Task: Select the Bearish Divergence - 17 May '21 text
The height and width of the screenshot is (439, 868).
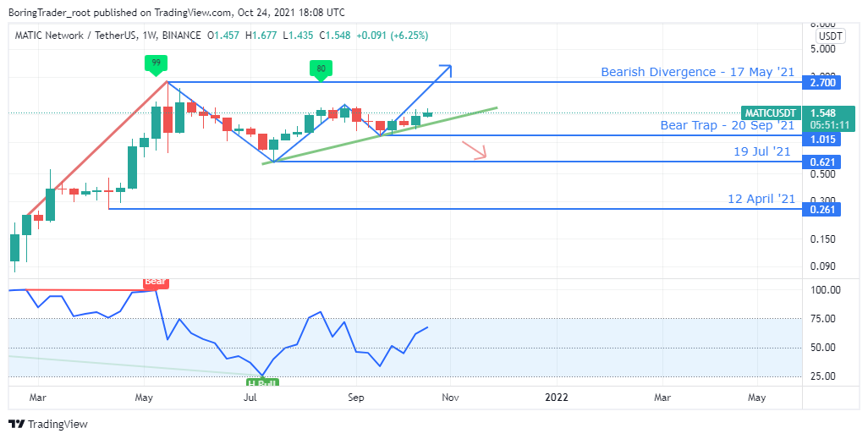Action: (x=698, y=72)
